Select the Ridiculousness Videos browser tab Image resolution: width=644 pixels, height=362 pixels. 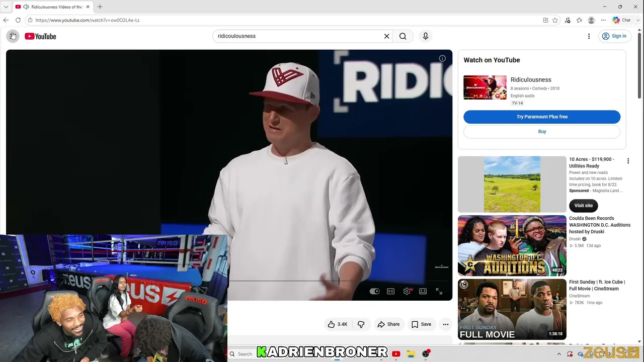pyautogui.click(x=53, y=7)
